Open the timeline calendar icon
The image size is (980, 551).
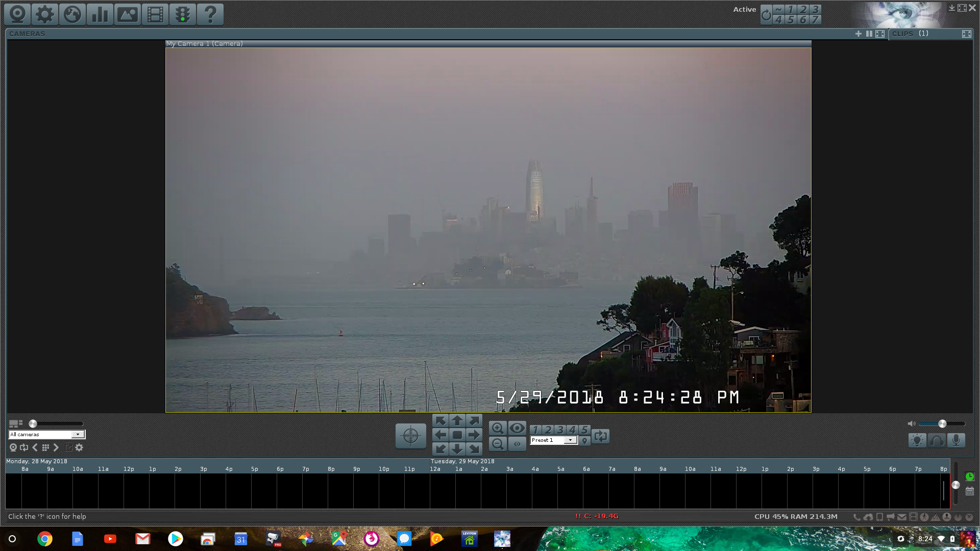click(x=970, y=491)
